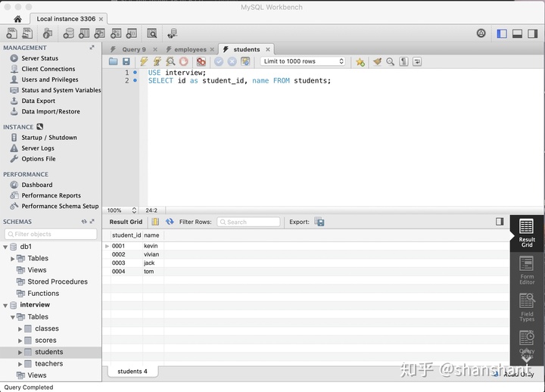Toggle bottom output panel visibility
545x392 pixels.
(x=517, y=34)
